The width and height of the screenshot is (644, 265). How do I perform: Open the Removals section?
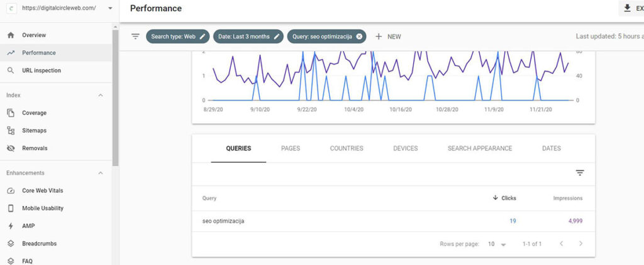click(x=35, y=148)
